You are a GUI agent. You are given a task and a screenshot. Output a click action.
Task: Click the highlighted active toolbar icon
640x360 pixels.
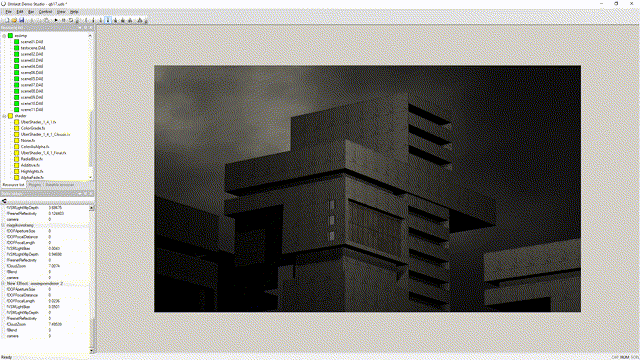tap(108, 20)
